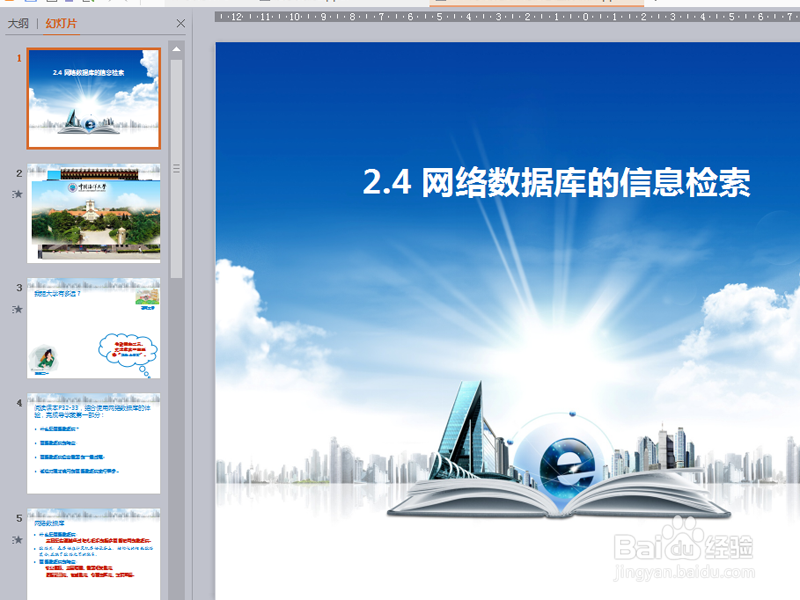
Task: Close the slides pane with the × button
Action: (x=179, y=24)
